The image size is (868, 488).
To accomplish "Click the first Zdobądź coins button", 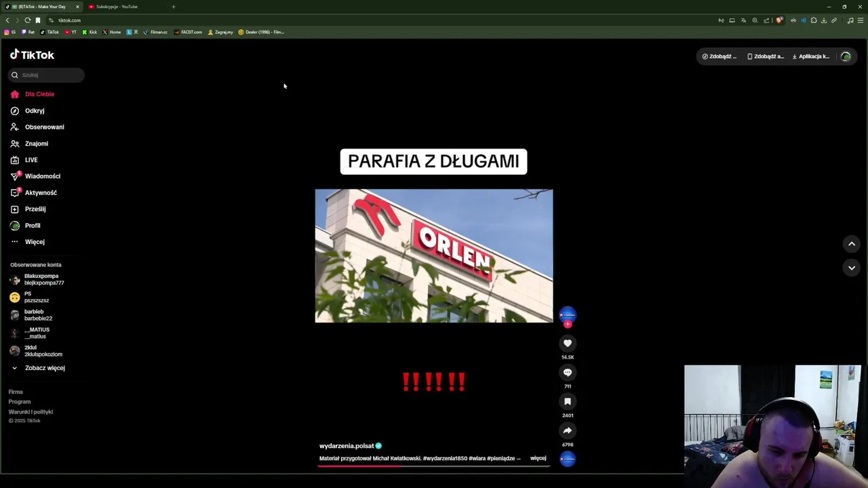I will click(x=719, y=56).
